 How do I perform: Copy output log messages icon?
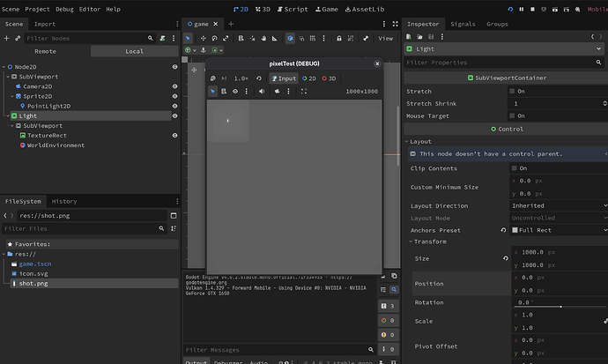coord(394,276)
